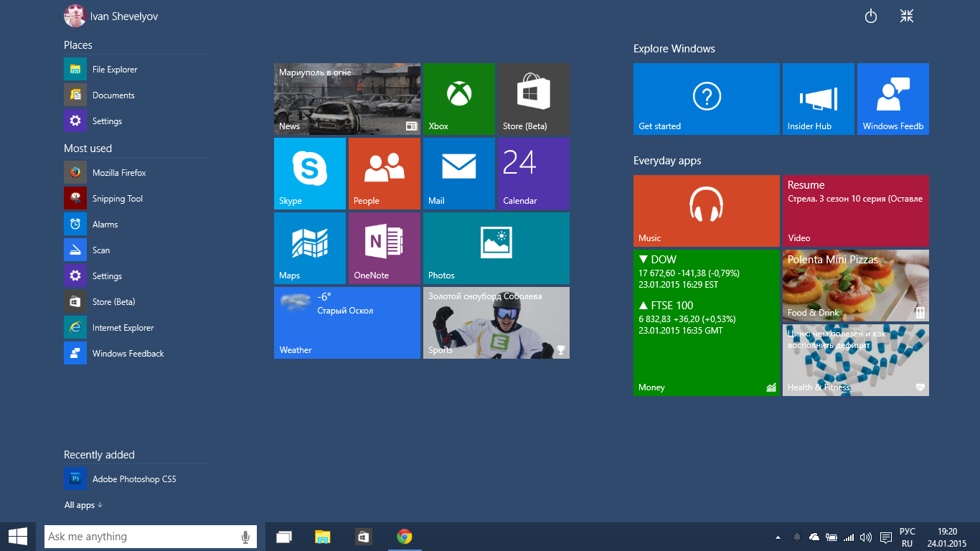Open the Video tile showing Resume
This screenshot has width=980, height=551.
tap(856, 211)
